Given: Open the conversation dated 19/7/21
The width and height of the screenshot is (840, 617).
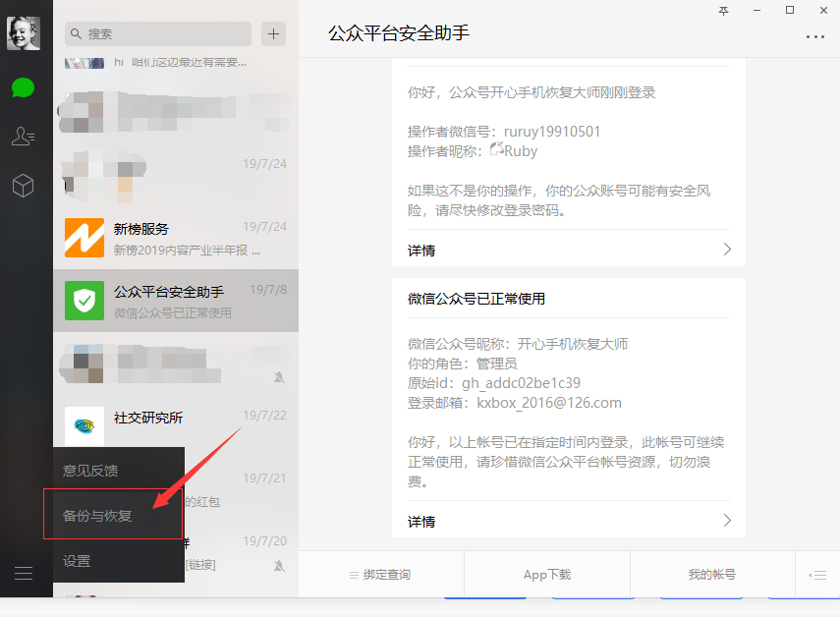Looking at the screenshot, I should pos(241,488).
